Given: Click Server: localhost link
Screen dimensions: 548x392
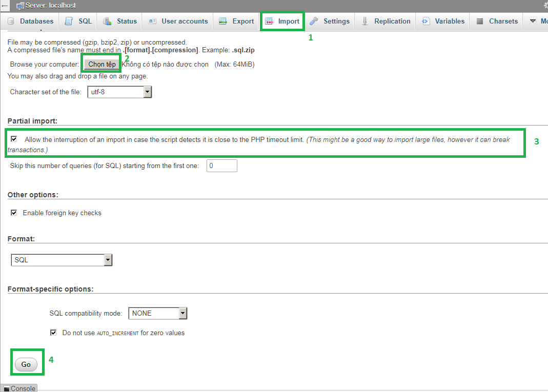Looking at the screenshot, I should (51, 6).
